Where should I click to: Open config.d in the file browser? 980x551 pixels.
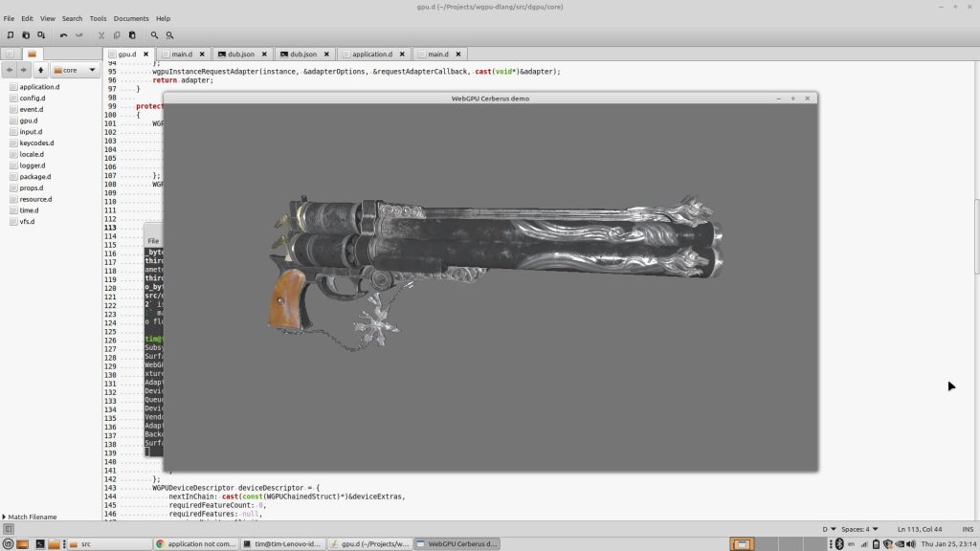pos(32,99)
